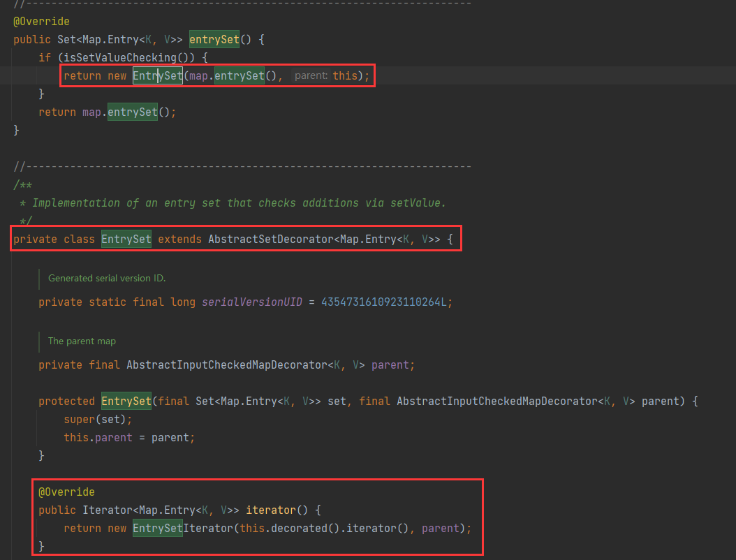Click AbstractInputCheckedMapDecorator in the private final field line

pyautogui.click(x=227, y=364)
